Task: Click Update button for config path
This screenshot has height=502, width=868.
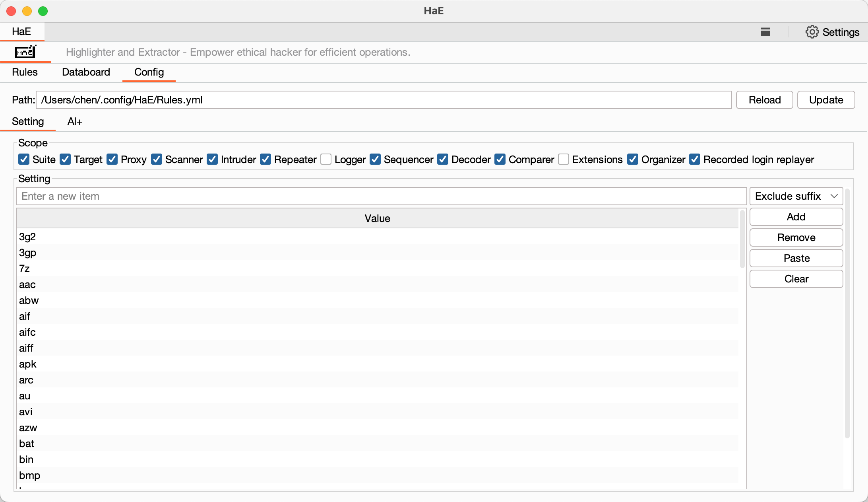Action: pos(826,99)
